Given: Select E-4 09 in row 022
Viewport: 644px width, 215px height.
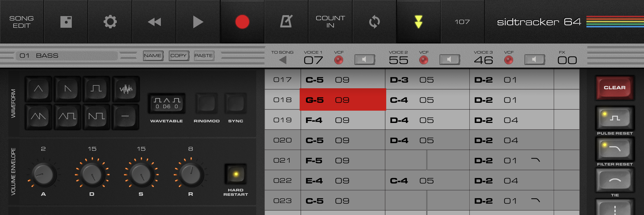Looking at the screenshot, I should click(343, 181).
